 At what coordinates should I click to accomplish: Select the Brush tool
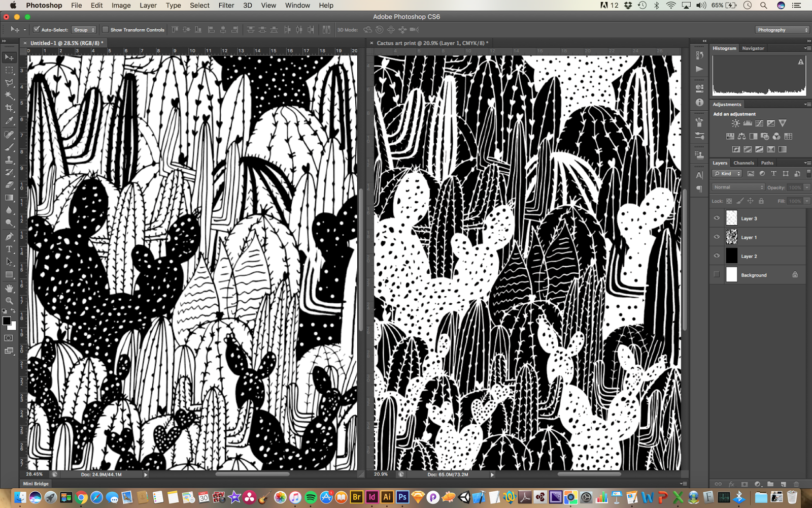coord(9,147)
